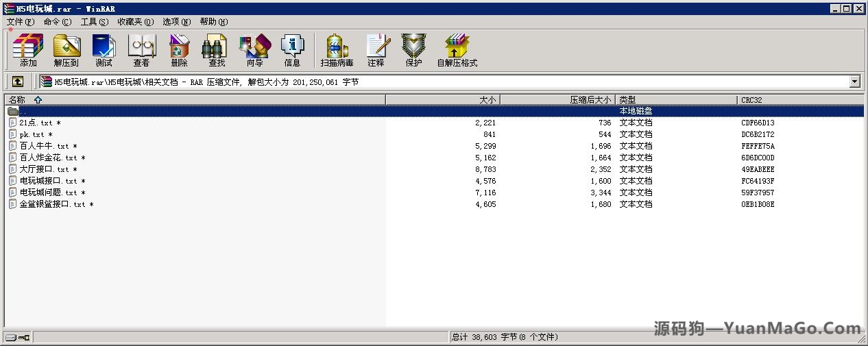Run the 测试 (Test) archive tool
This screenshot has height=346, width=868.
tap(104, 51)
